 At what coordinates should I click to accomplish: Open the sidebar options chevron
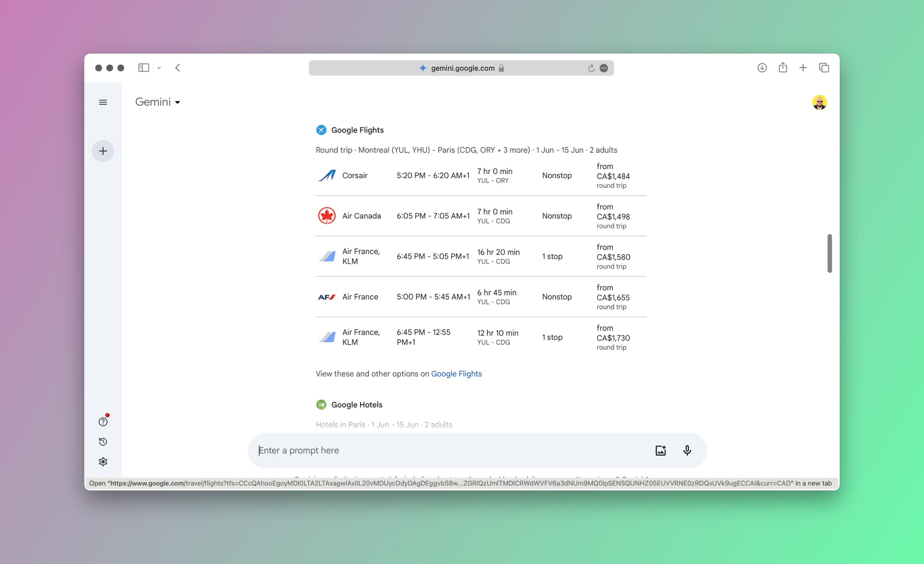[x=159, y=67]
